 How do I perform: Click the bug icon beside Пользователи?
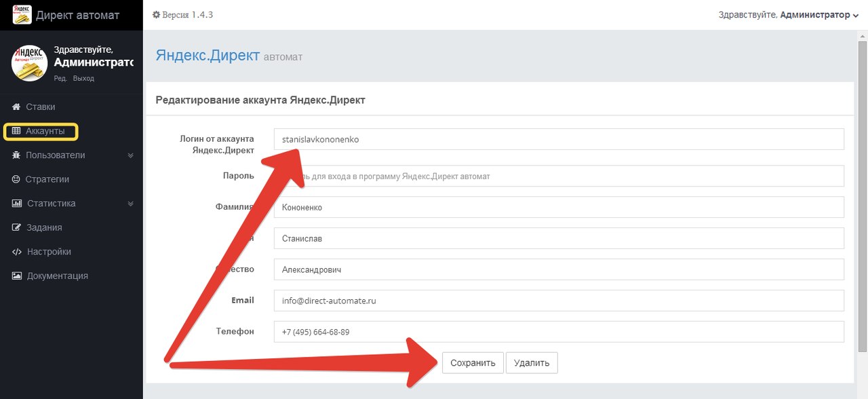pyautogui.click(x=16, y=155)
